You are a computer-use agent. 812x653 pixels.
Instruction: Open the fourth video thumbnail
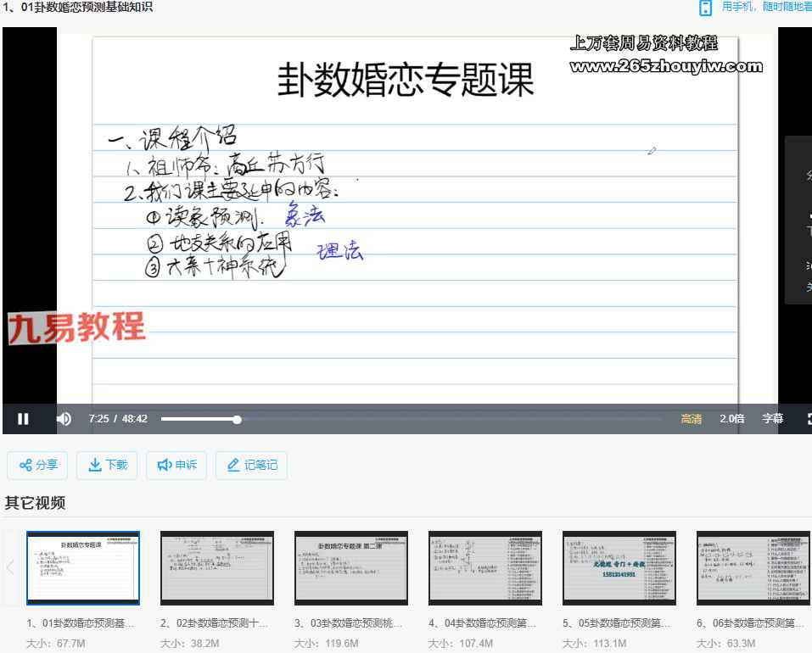point(485,567)
